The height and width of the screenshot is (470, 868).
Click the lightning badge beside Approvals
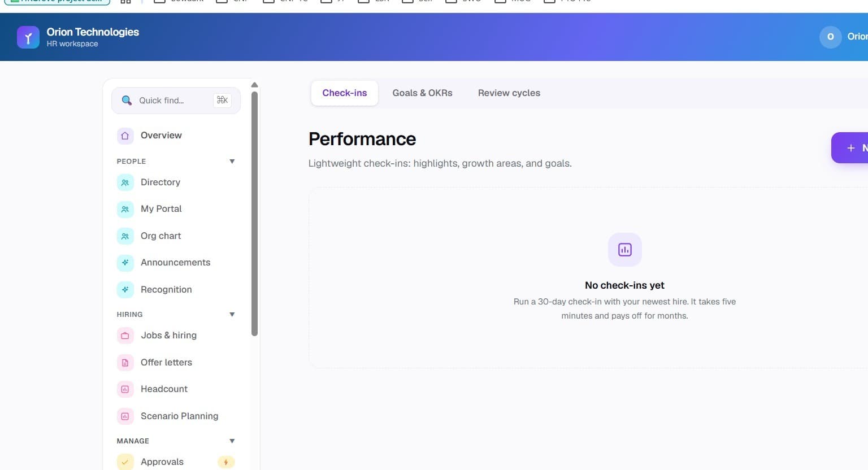226,462
